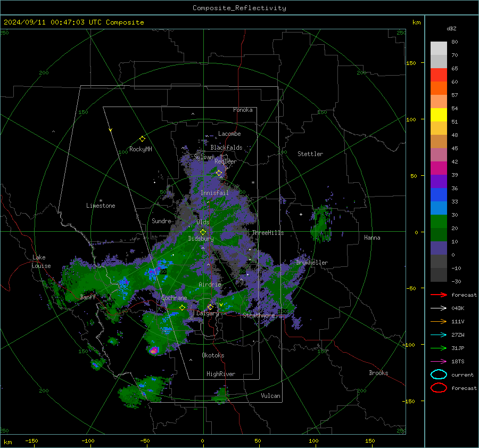
Task: Click the Drumheller city label
Action: point(312,263)
